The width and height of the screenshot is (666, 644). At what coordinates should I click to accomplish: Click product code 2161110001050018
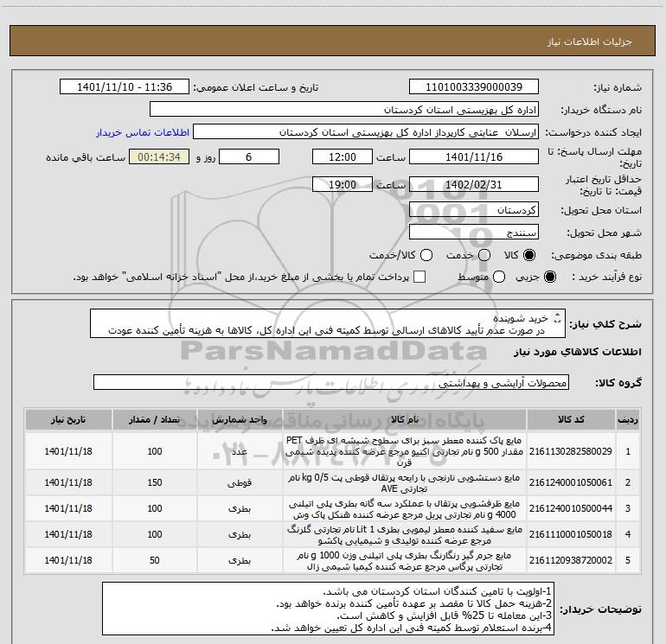click(x=571, y=534)
